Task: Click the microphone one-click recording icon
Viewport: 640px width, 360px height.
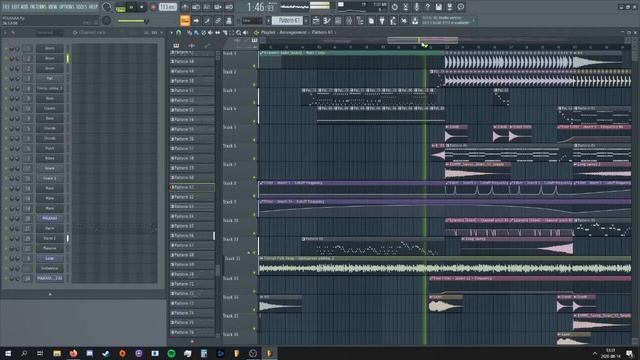Action: tap(416, 7)
